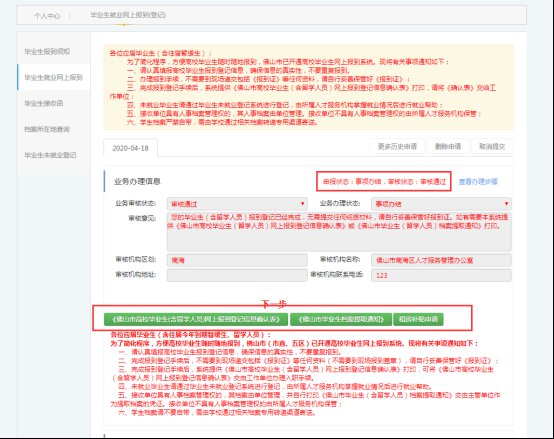Click the green 租房补贴申请 button

418,319
